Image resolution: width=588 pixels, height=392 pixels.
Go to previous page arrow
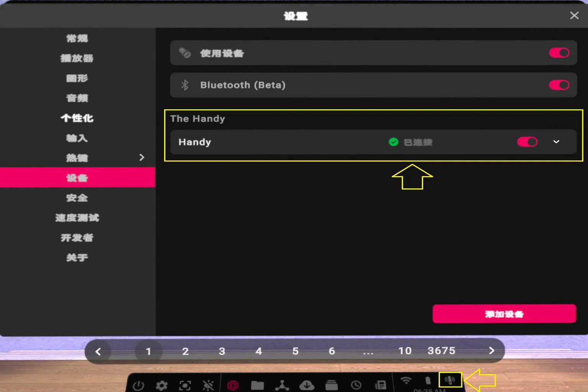click(x=98, y=351)
